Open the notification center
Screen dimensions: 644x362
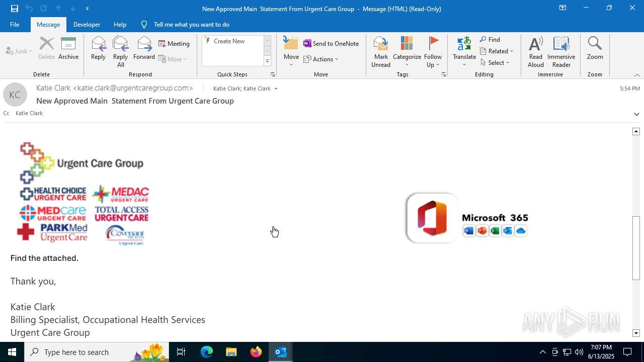coord(627,352)
